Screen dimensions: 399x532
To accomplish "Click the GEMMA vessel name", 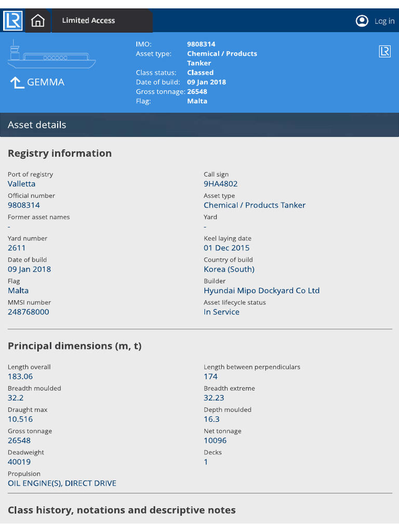I will pos(46,83).
